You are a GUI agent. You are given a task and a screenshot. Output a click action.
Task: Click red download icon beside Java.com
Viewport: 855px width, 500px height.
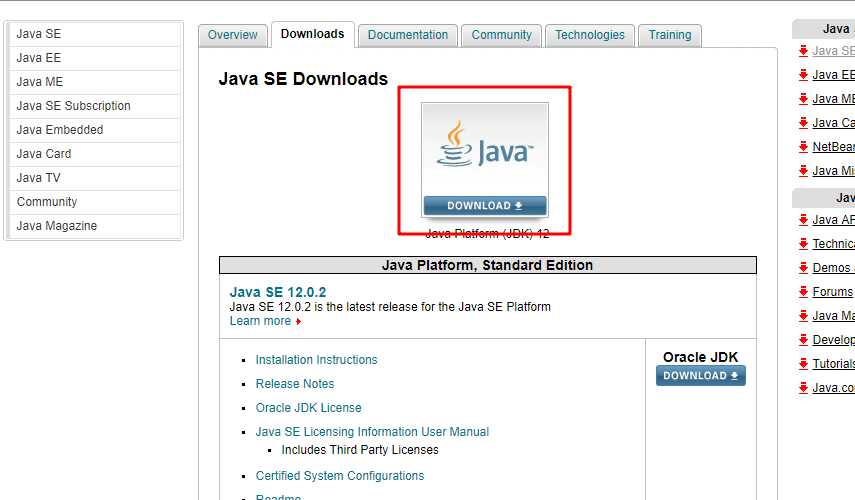[x=803, y=388]
